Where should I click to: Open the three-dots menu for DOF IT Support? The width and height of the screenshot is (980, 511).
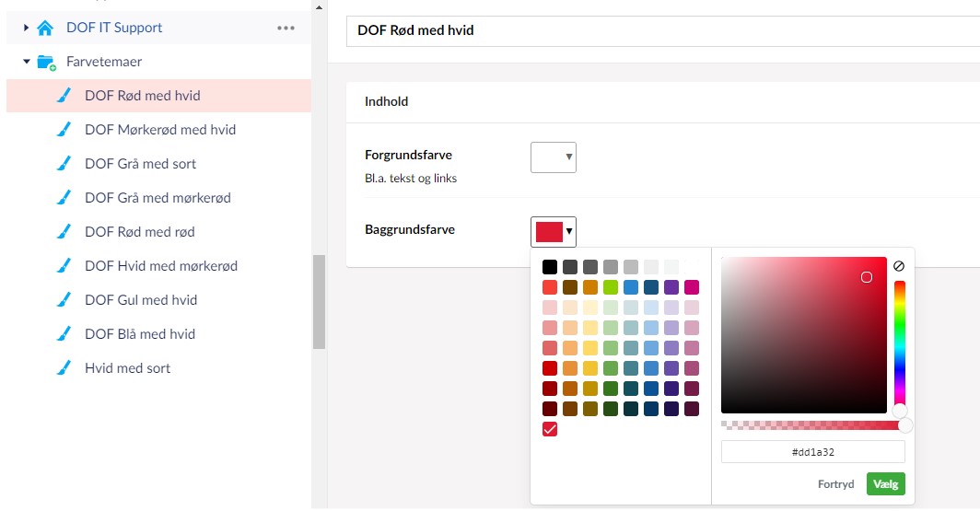(x=286, y=29)
